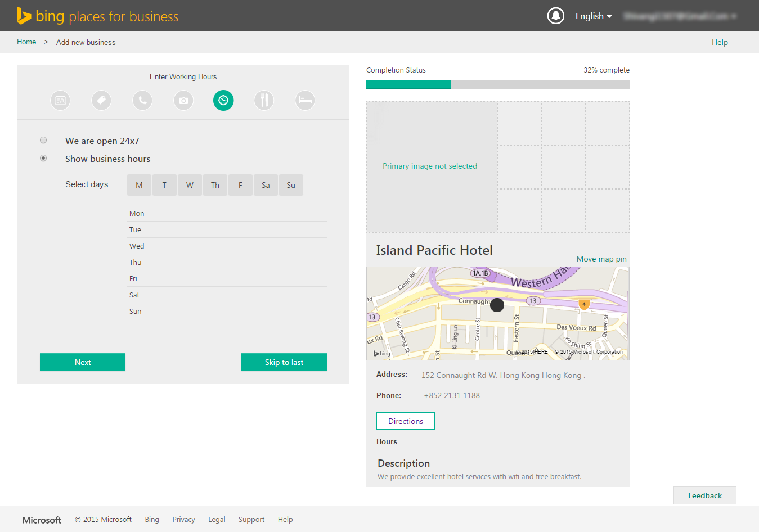Toggle the Th day button
This screenshot has width=759, height=532.
coord(215,185)
